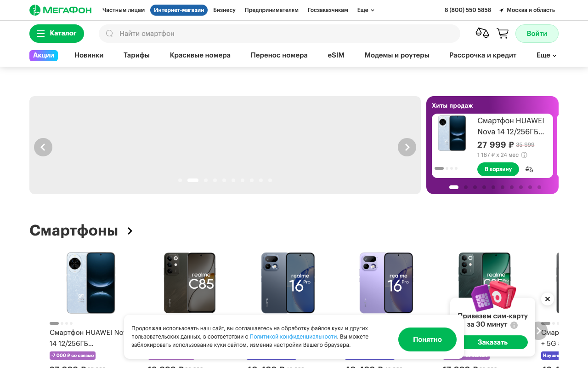Image resolution: width=588 pixels, height=368 pixels.
Task: Open the Политикой конфиденциальности link
Action: pos(294,336)
